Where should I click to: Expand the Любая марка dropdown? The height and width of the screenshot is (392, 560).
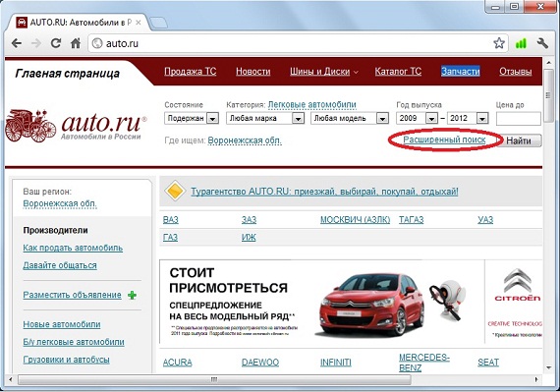pyautogui.click(x=265, y=118)
